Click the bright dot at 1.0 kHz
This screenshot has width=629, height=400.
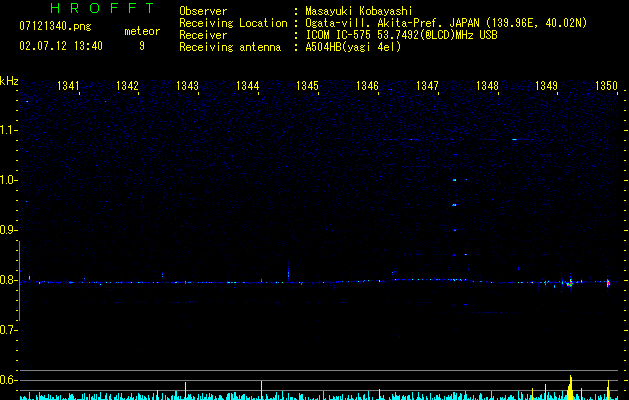pos(455,180)
